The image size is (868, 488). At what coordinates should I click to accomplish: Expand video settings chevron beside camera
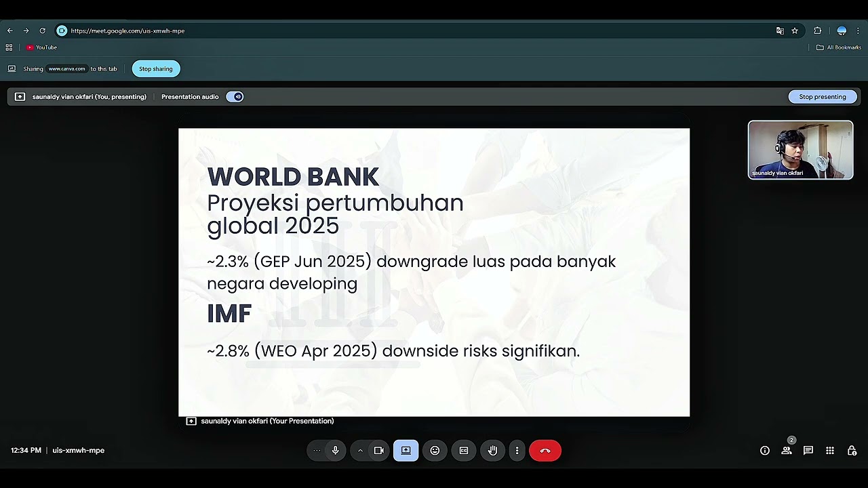(360, 451)
